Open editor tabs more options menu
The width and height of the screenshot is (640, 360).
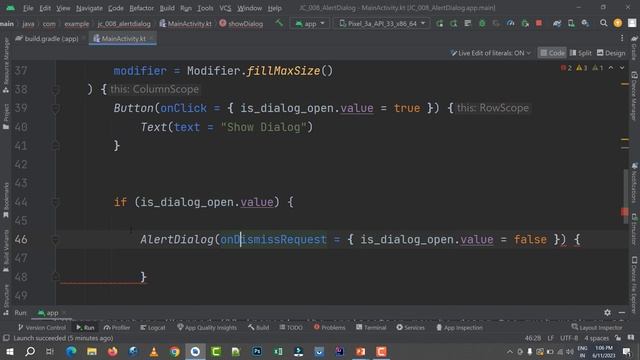coord(622,38)
